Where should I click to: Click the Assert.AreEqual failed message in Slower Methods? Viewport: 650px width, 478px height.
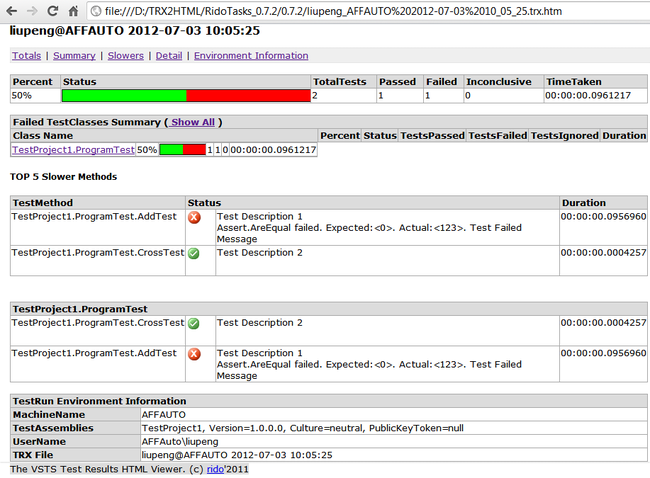[x=369, y=233]
